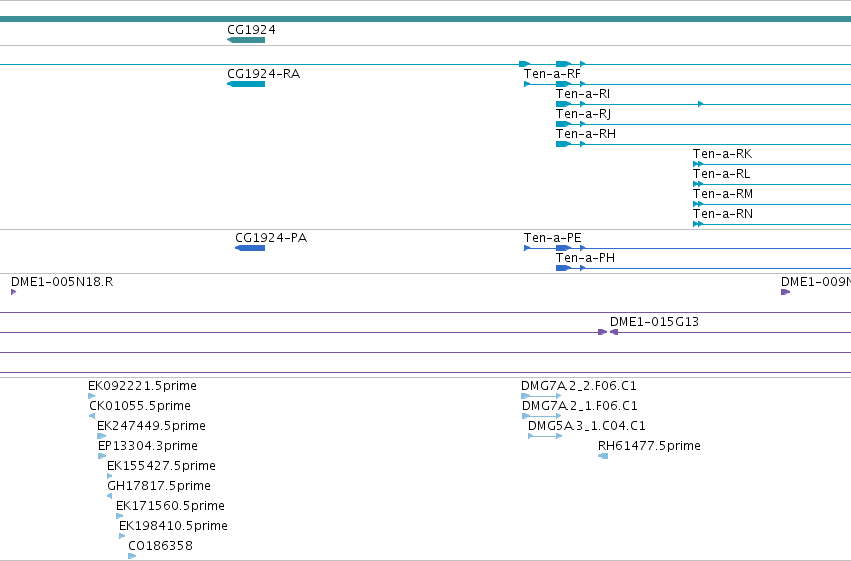
Task: Click the EK198410.5prime EST label
Action: [173, 527]
